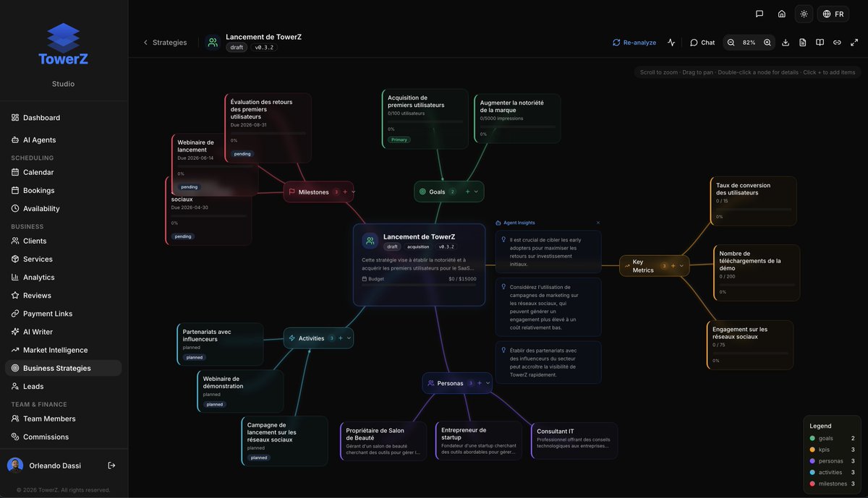Open Taux de conversion des utilisateurs card

pyautogui.click(x=753, y=201)
